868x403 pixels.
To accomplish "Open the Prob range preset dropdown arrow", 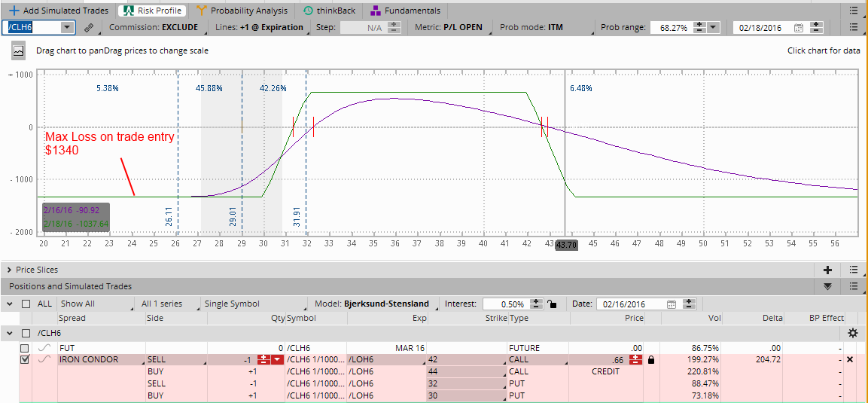I will tap(713, 27).
